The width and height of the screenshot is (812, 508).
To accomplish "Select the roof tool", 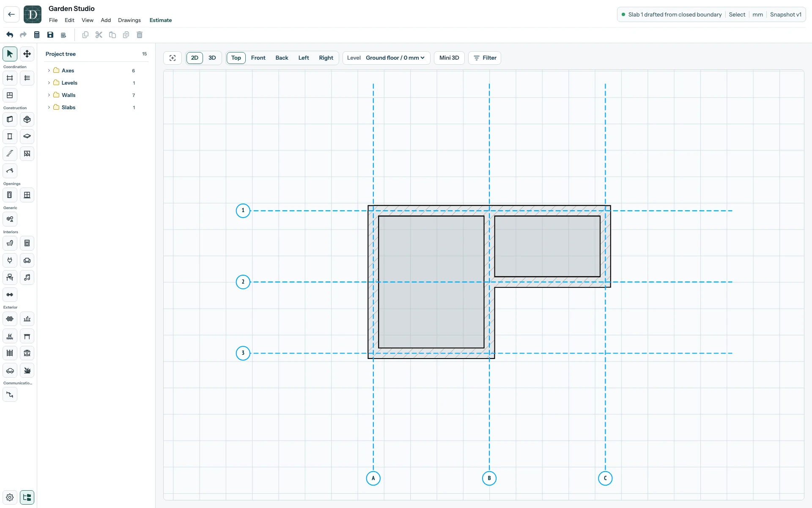I will pos(10,171).
